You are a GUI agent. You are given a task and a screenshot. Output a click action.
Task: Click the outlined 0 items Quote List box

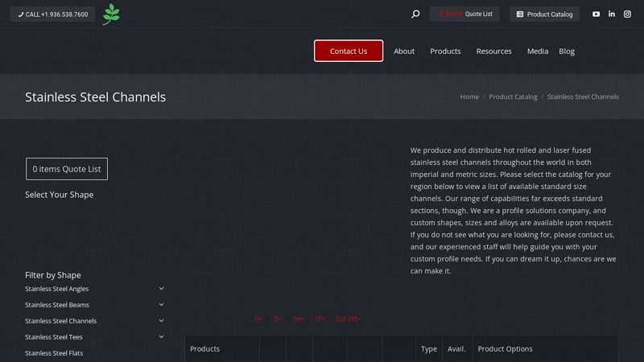click(x=67, y=169)
